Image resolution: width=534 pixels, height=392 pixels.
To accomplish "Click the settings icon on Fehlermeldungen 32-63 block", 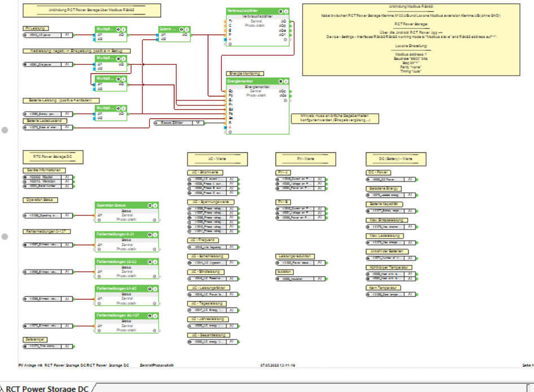I will click(x=150, y=262).
